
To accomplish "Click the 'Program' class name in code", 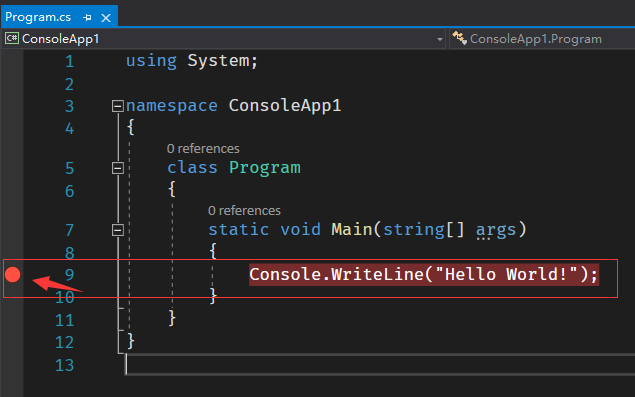I will (265, 167).
